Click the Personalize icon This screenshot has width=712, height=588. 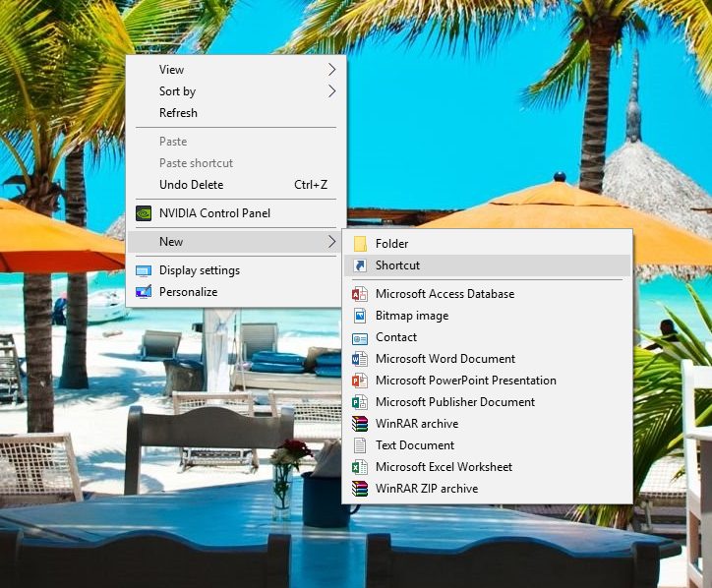(144, 292)
